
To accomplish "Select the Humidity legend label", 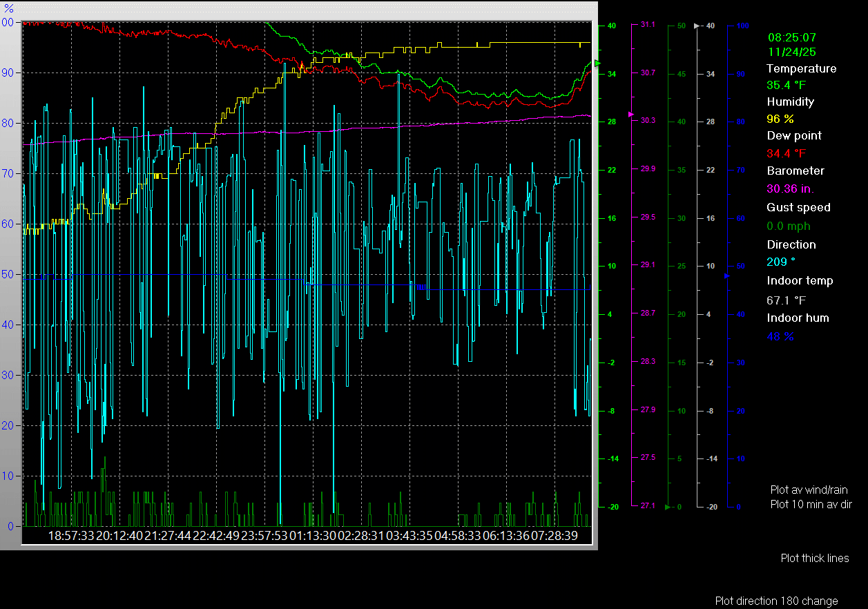I will [790, 101].
